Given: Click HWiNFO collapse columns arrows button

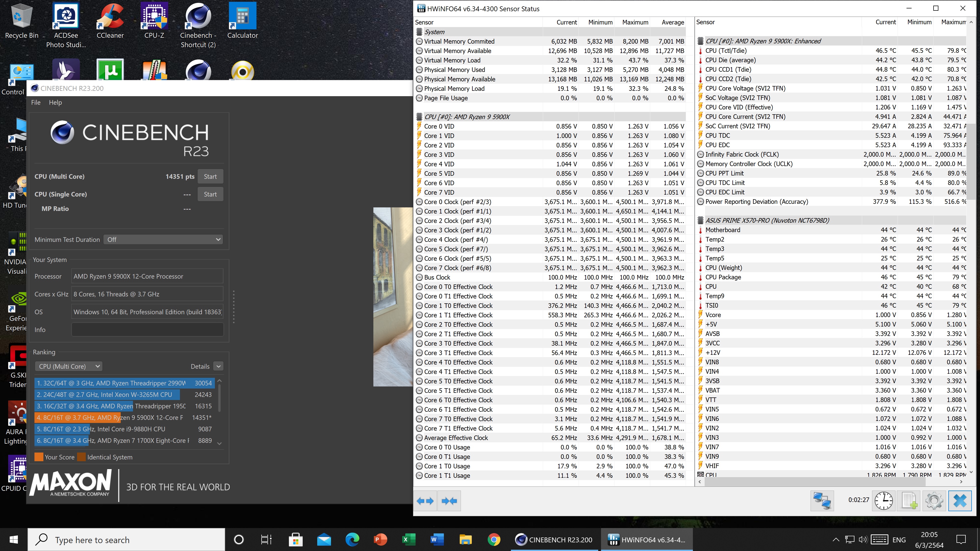Looking at the screenshot, I should pyautogui.click(x=449, y=501).
